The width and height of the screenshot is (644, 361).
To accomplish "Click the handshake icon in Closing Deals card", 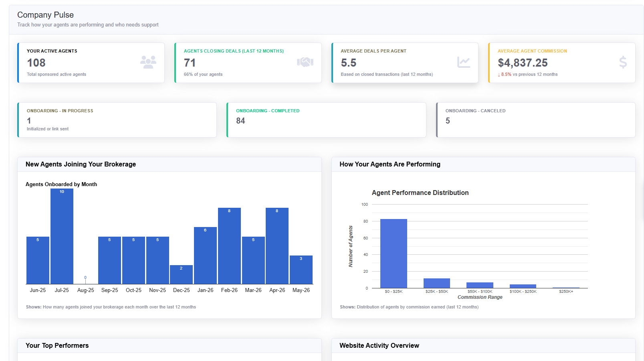I will pos(305,62).
